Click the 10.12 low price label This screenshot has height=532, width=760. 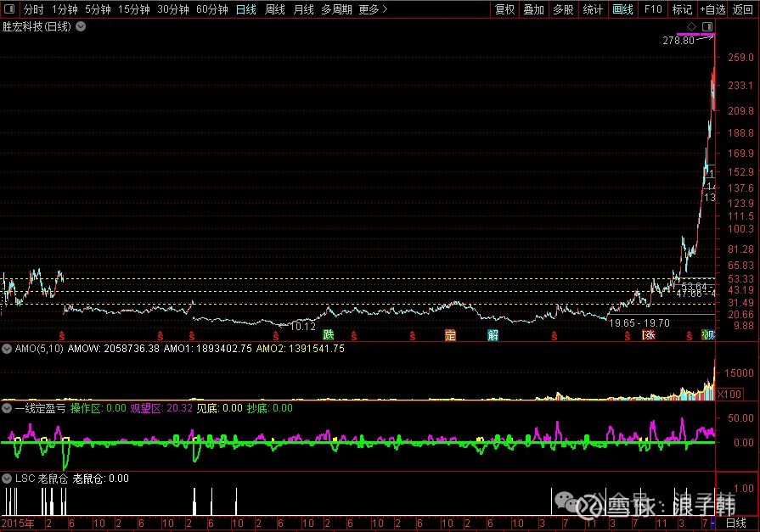pyautogui.click(x=303, y=327)
